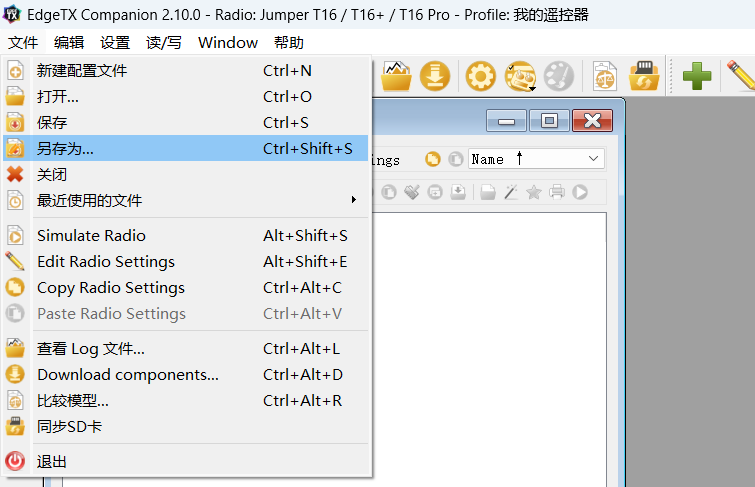Click the View Logs folder toolbar icon
The width and height of the screenshot is (755, 487).
tap(396, 76)
